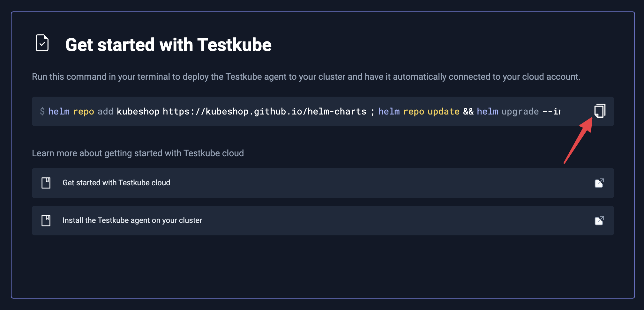Viewport: 644px width, 310px height.
Task: Click the red arrow annotation near the copy icon
Action: tap(578, 140)
